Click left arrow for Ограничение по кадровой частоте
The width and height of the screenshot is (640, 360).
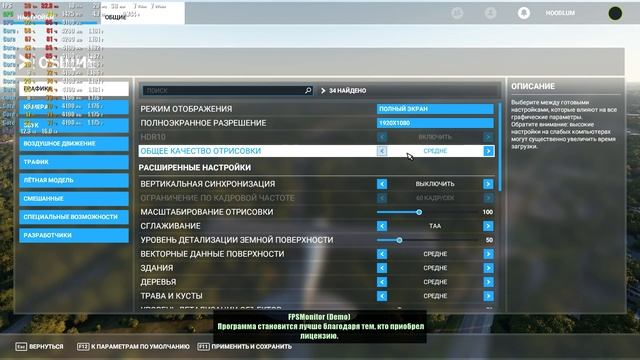coord(382,198)
